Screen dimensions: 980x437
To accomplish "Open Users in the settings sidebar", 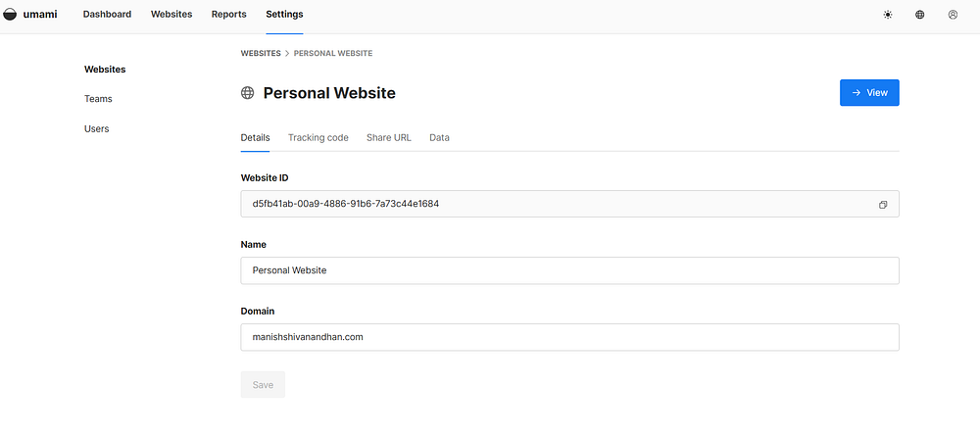I will [x=97, y=128].
